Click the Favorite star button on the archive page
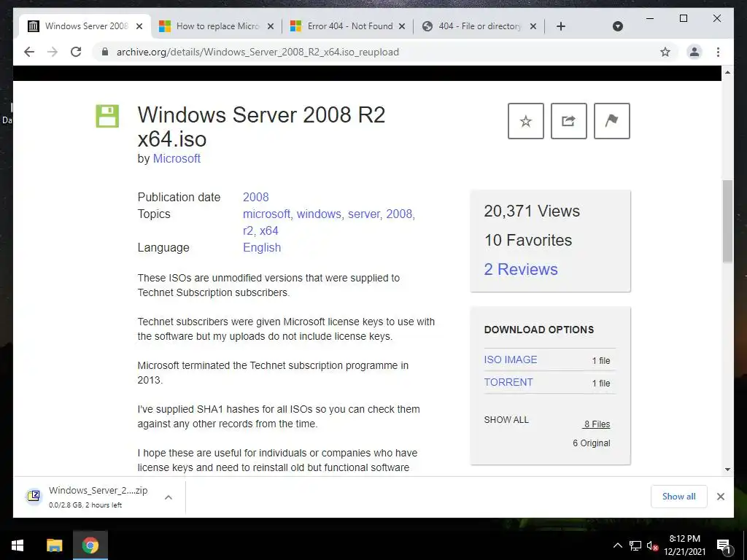 click(525, 121)
